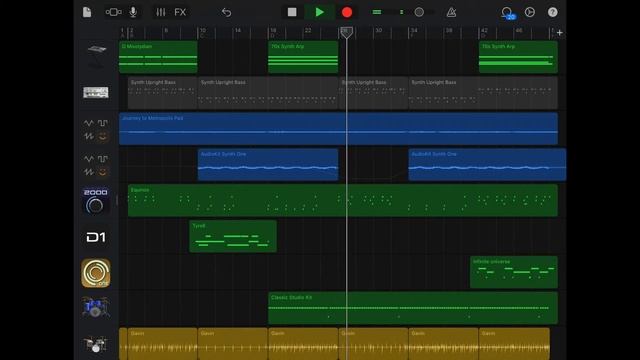Open the help question mark
The image size is (640, 360).
coord(553,12)
